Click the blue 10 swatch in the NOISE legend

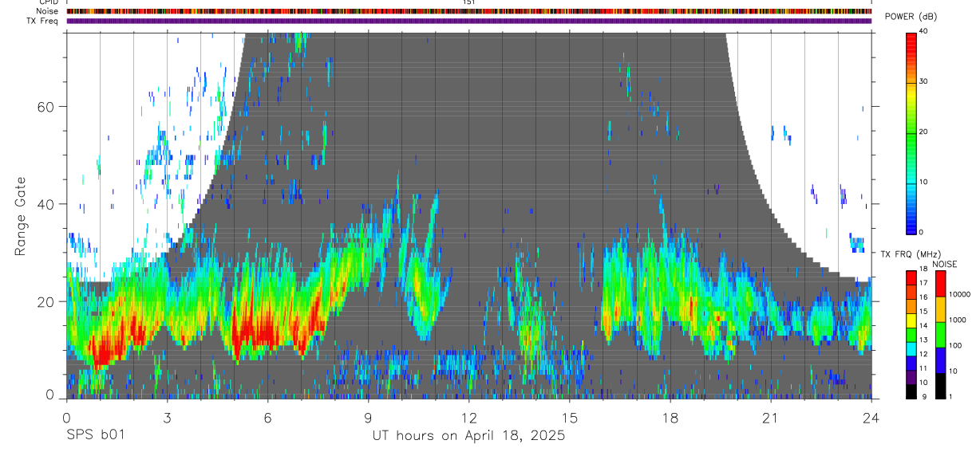939,360
